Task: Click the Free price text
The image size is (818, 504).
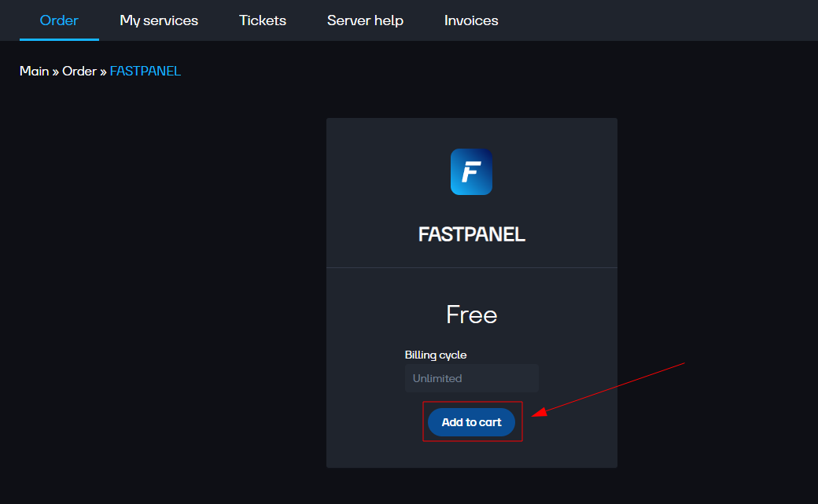Action: (471, 315)
